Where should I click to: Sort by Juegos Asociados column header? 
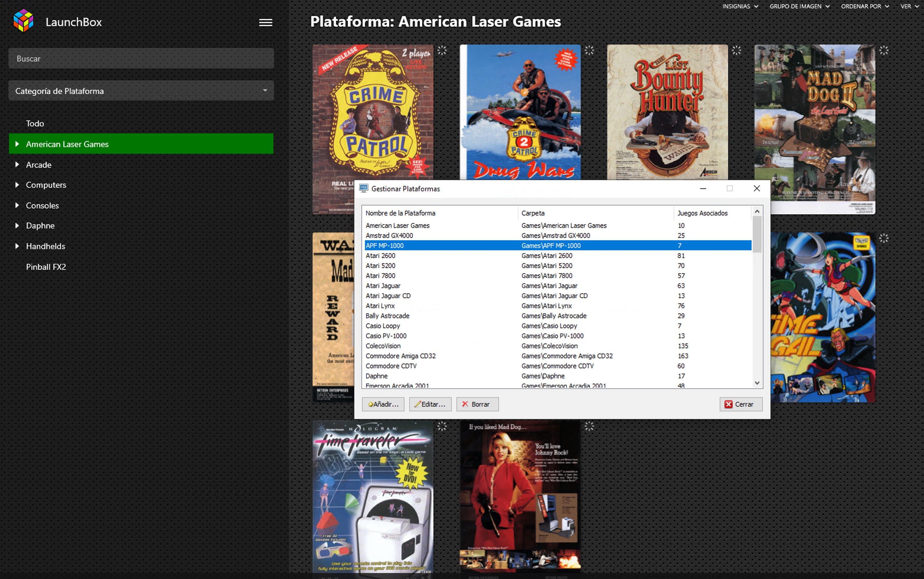point(713,213)
